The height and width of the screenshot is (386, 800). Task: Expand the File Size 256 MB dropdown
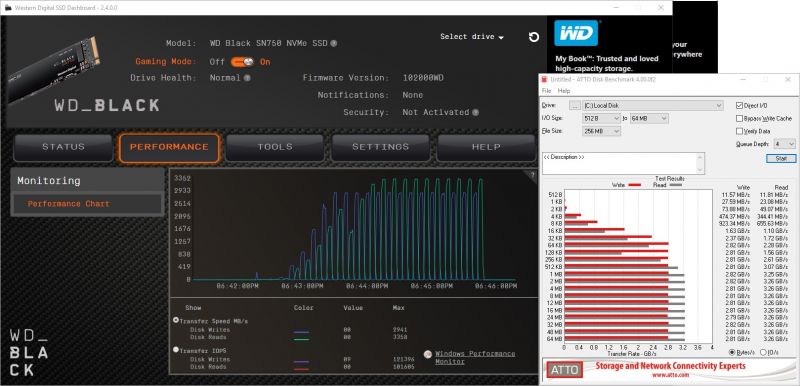click(x=602, y=131)
